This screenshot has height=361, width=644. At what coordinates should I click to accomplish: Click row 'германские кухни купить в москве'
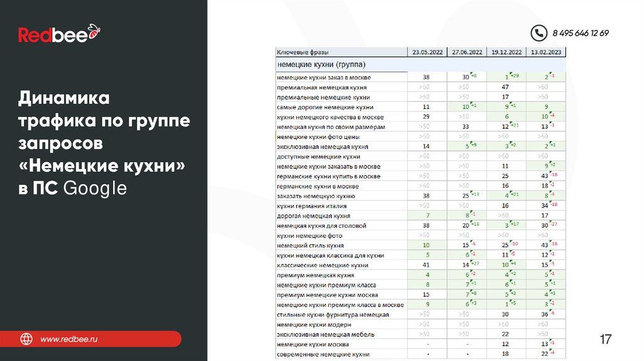[x=421, y=175]
